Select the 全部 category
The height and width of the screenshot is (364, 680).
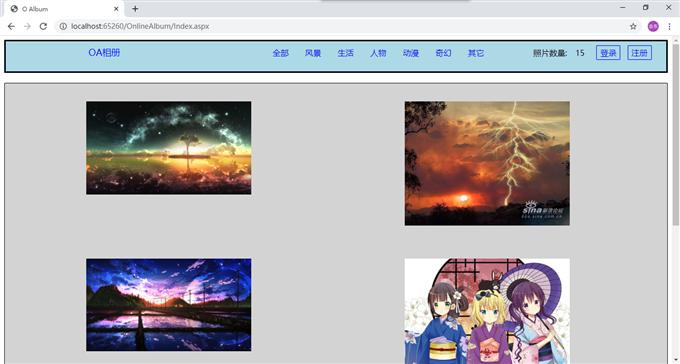pos(281,53)
